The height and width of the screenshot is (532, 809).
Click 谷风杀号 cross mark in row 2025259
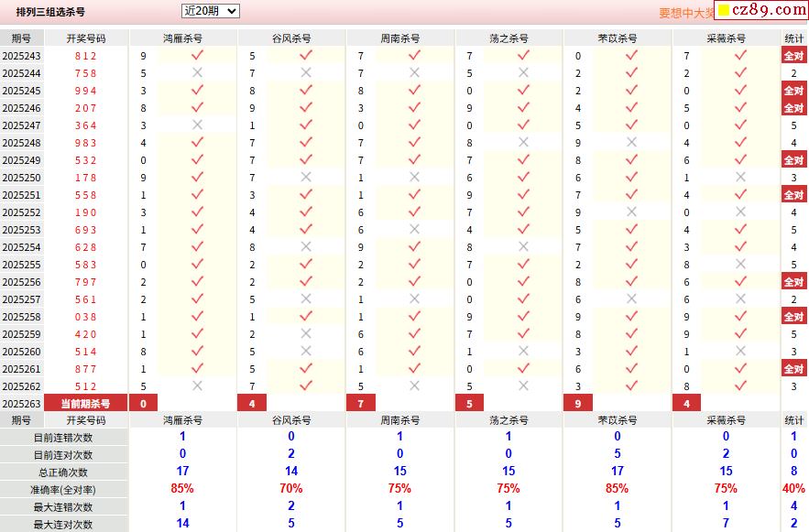click(306, 333)
